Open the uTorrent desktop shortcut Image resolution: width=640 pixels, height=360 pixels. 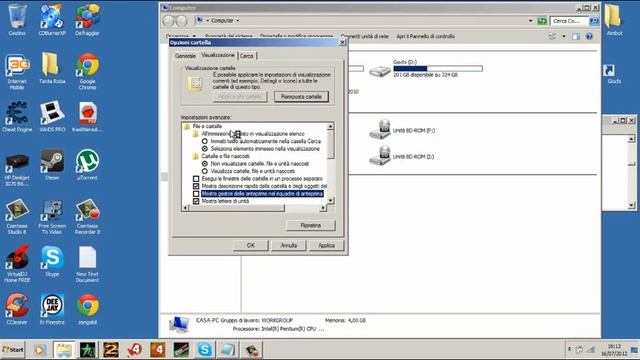pos(87,165)
